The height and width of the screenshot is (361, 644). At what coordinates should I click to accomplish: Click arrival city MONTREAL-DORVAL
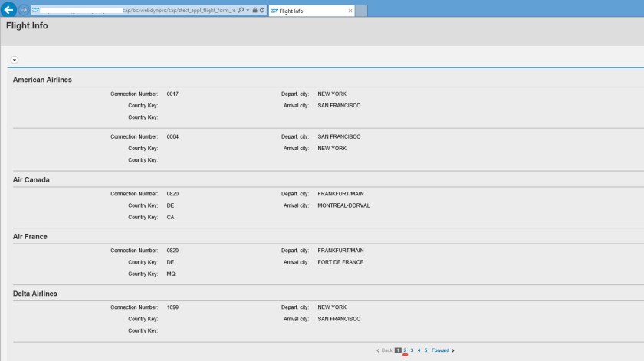pyautogui.click(x=343, y=205)
